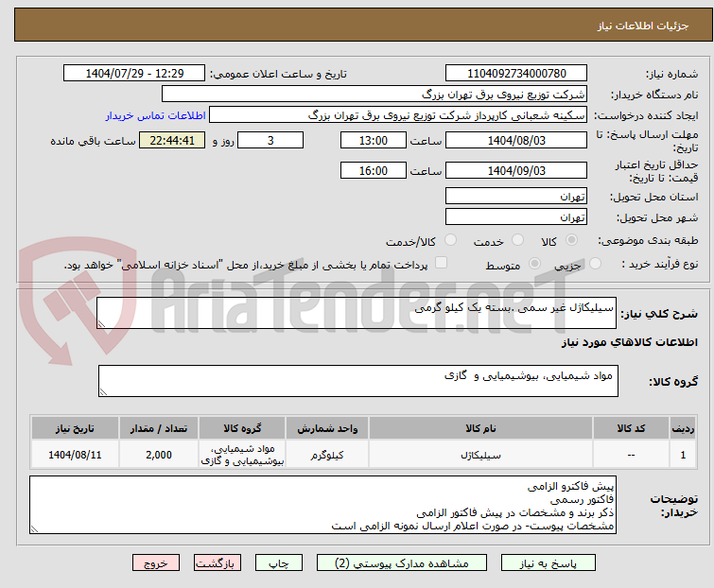Click the واحد شمارش column header
Screen dimensions: 714x588
click(x=327, y=428)
